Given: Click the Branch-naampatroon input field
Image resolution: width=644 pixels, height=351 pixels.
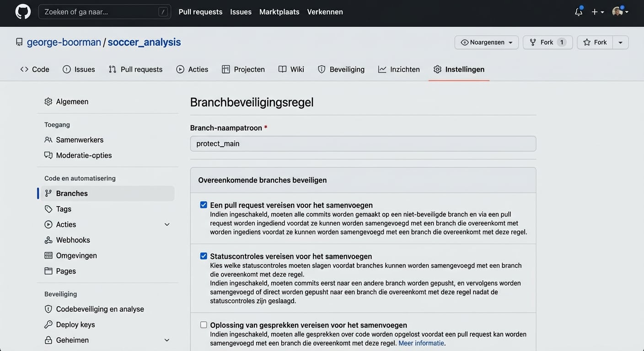Looking at the screenshot, I should click(363, 143).
